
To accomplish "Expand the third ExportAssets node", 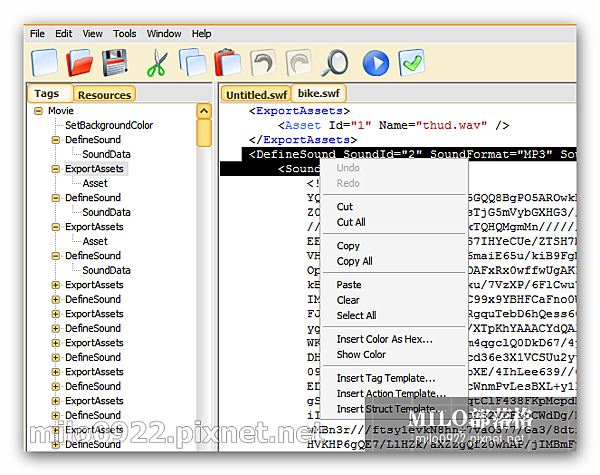I will [55, 285].
